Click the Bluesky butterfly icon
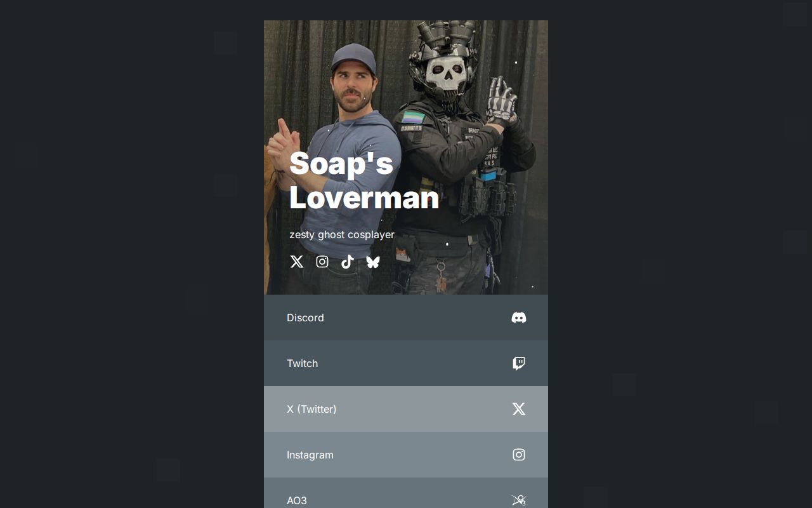The width and height of the screenshot is (812, 508). click(x=373, y=262)
